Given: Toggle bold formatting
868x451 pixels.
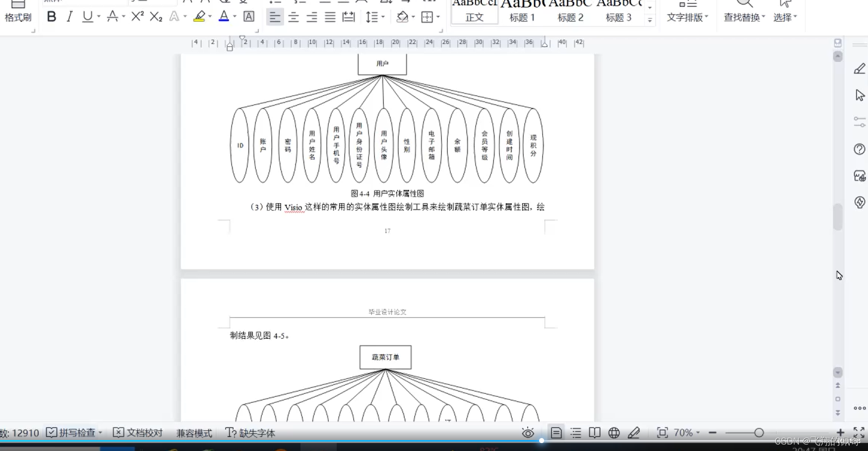Looking at the screenshot, I should tap(51, 17).
